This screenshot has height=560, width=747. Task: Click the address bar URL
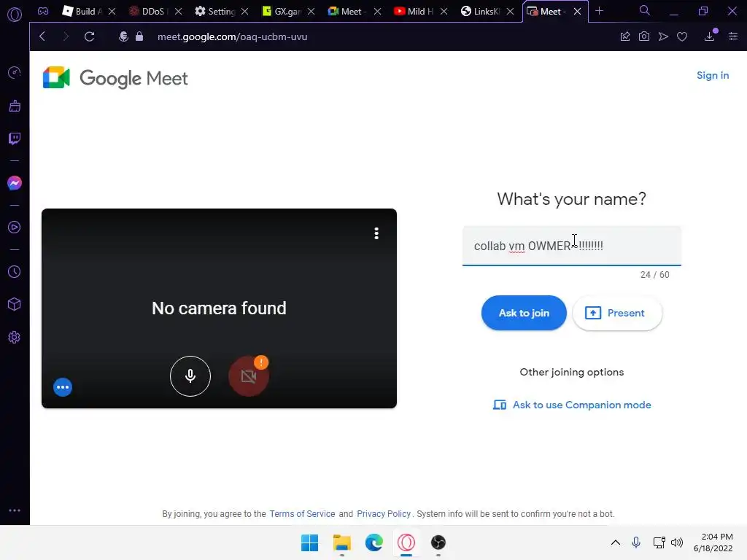pos(233,36)
